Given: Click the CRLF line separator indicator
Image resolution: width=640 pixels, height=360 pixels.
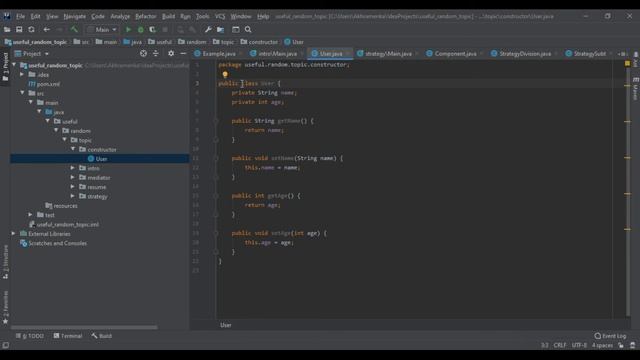Looking at the screenshot, I should tap(560, 345).
